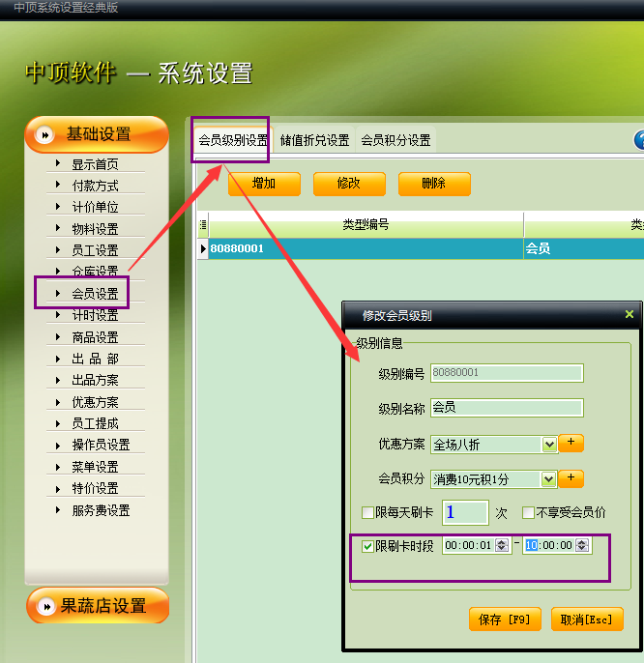This screenshot has height=663, width=644.
Task: Click row indicator arrow for 80880001
Action: click(x=203, y=248)
